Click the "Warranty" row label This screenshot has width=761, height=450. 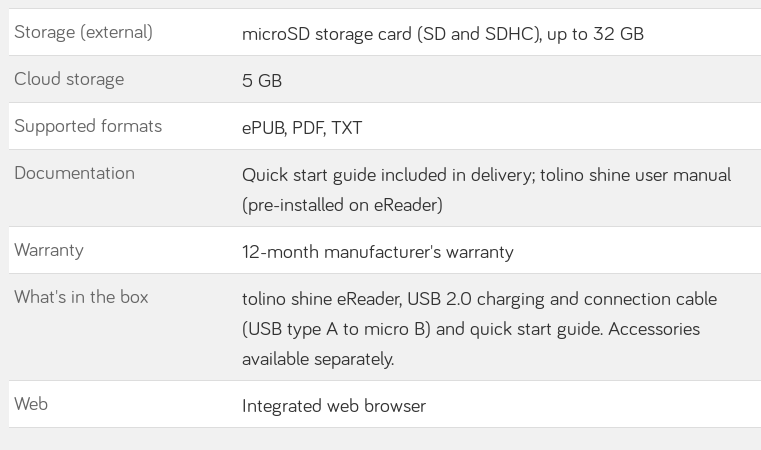49,250
